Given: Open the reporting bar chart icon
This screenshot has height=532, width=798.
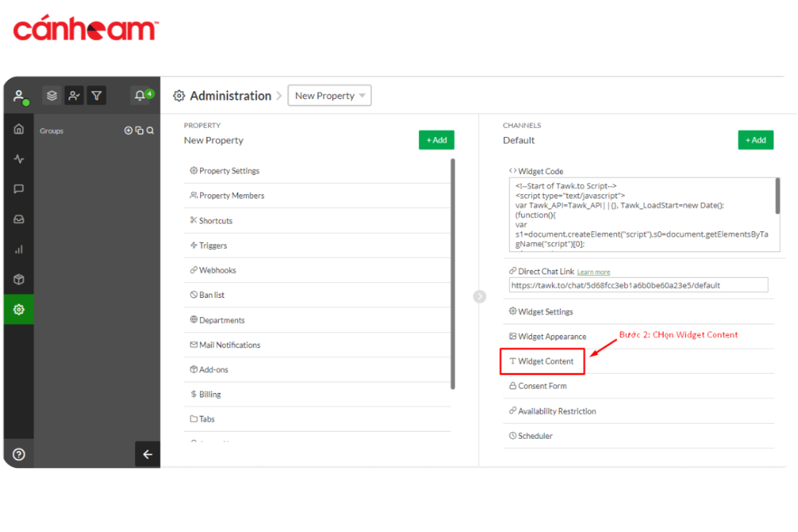Looking at the screenshot, I should 19,249.
